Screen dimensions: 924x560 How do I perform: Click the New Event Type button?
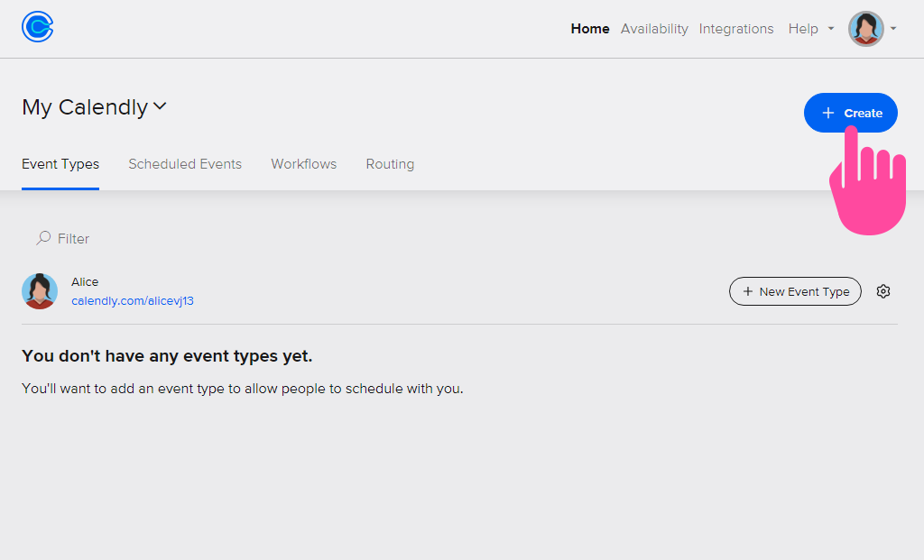[x=795, y=291]
